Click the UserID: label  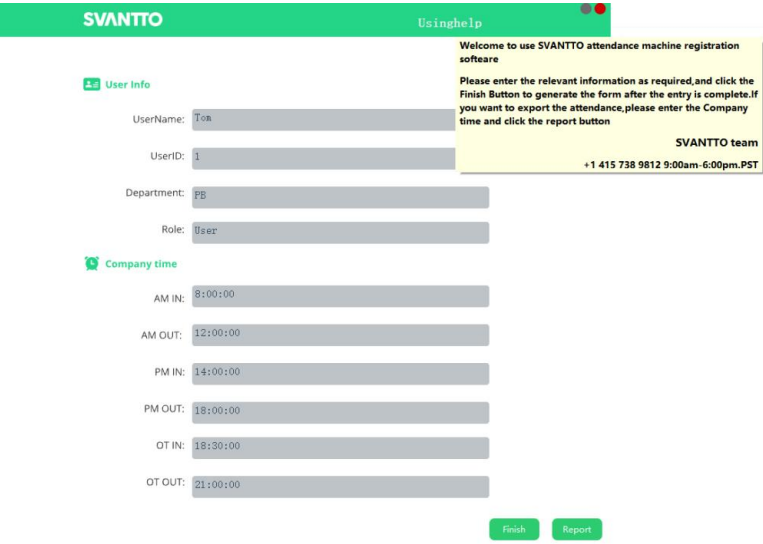tap(167, 156)
